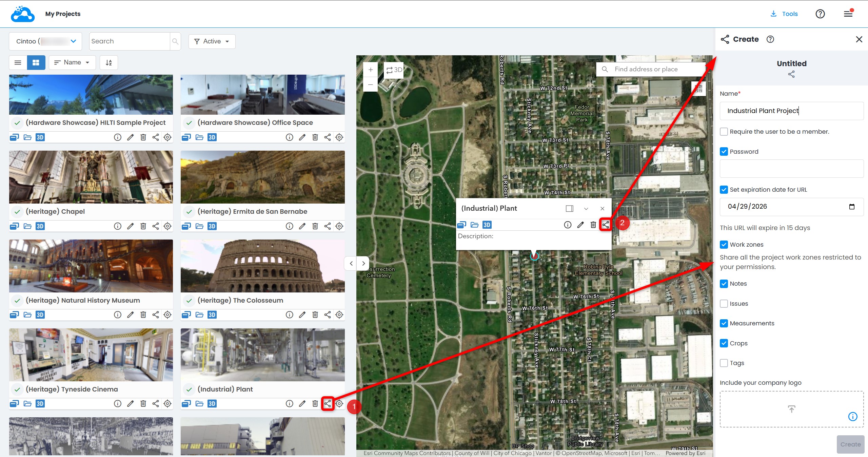The height and width of the screenshot is (457, 868).
Task: Open the Cintoo account dropdown
Action: [45, 41]
